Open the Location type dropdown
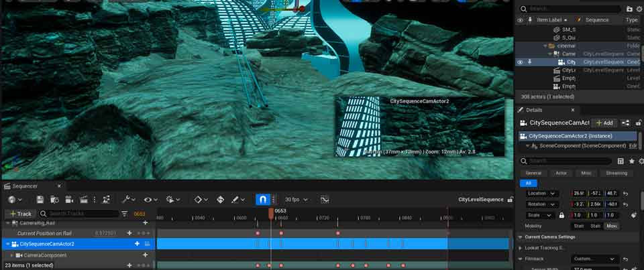Viewport: 644px width, 270px height. (x=542, y=193)
